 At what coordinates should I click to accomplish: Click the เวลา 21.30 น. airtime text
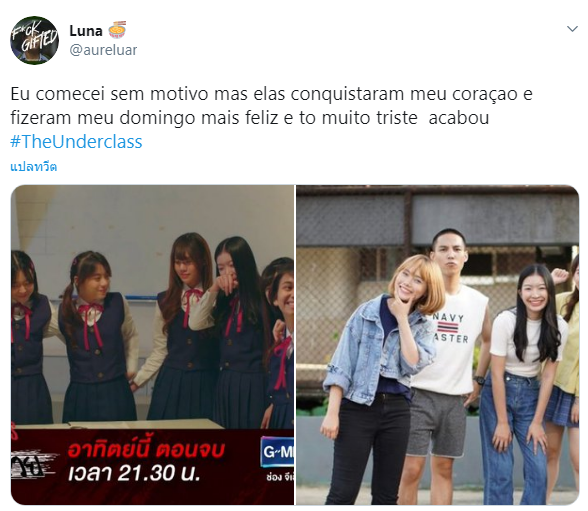tap(134, 474)
